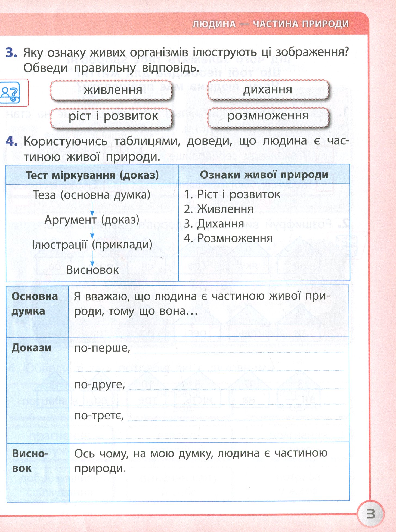Click list item '3. Дихання'
The image size is (396, 532).
tap(214, 224)
